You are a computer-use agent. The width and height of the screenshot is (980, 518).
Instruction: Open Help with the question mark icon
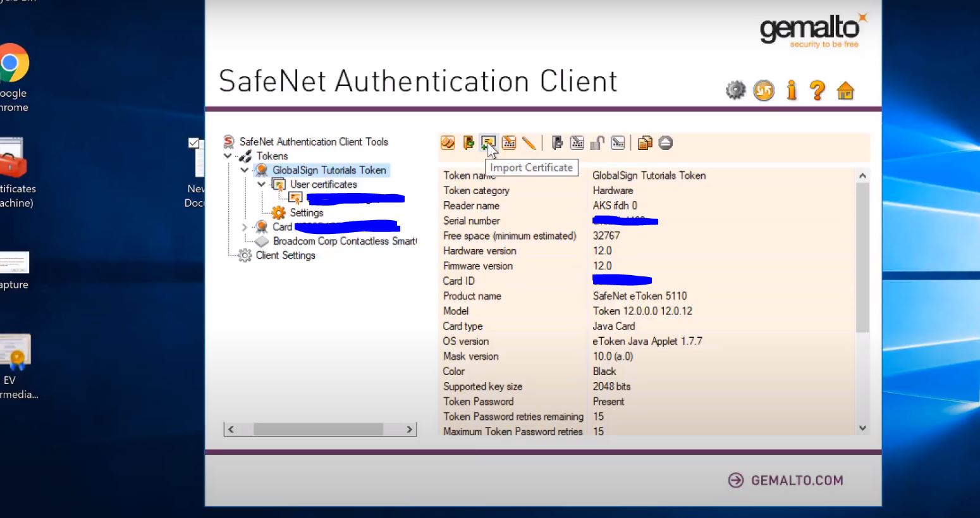(818, 90)
